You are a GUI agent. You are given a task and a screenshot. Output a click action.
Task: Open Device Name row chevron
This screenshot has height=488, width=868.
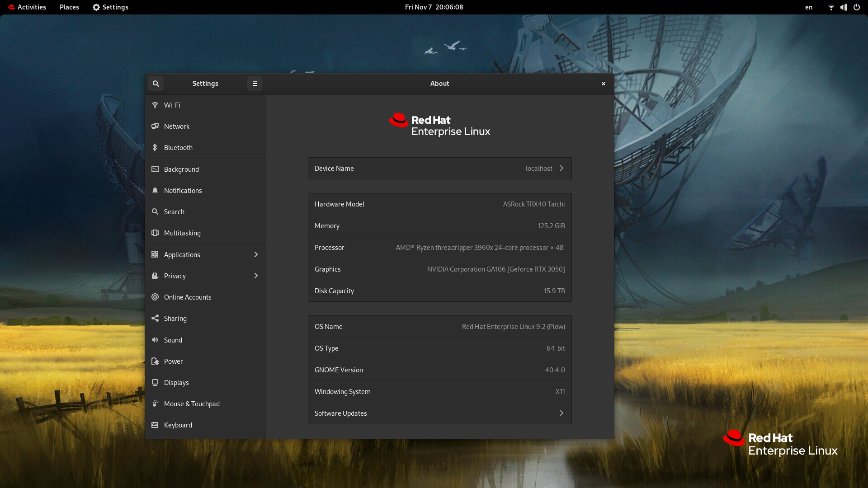click(x=561, y=168)
